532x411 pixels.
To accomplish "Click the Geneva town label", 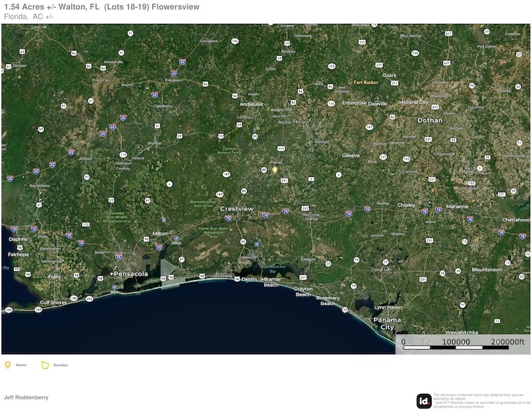I will click(x=350, y=155).
